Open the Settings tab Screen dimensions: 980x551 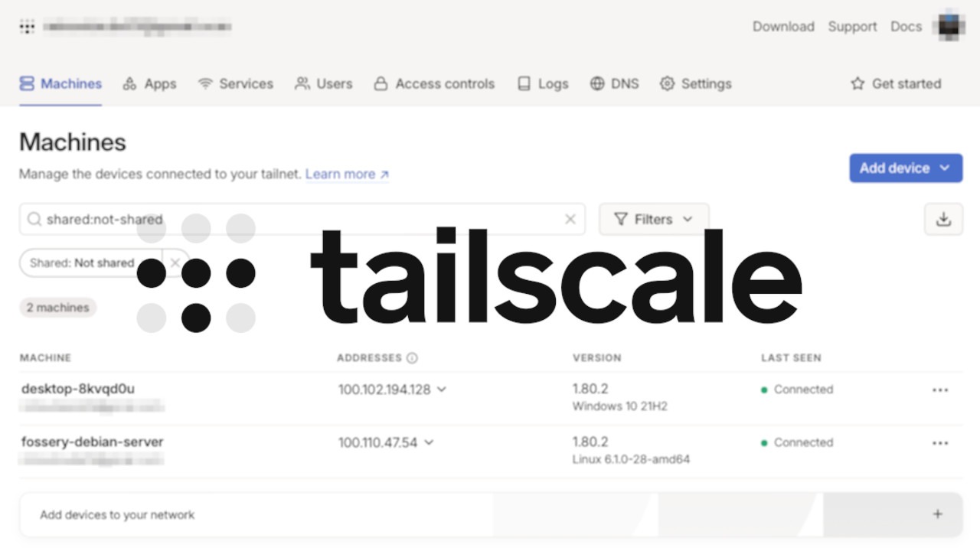click(x=696, y=84)
